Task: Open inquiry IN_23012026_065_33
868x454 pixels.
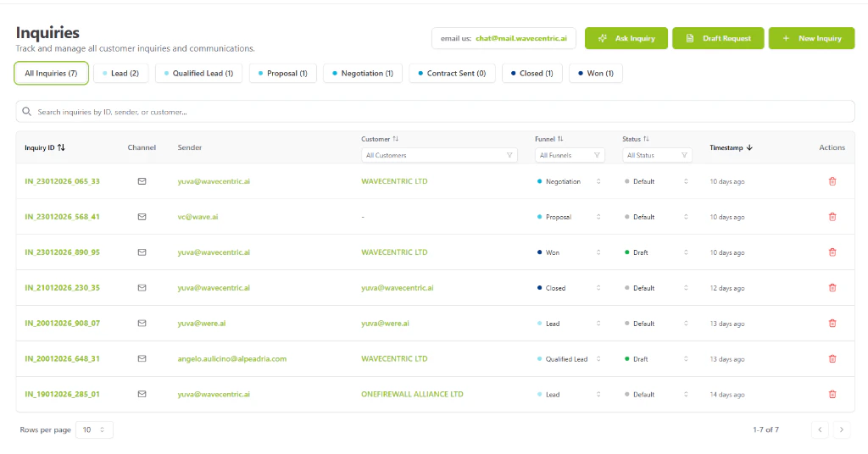Action: tap(62, 181)
